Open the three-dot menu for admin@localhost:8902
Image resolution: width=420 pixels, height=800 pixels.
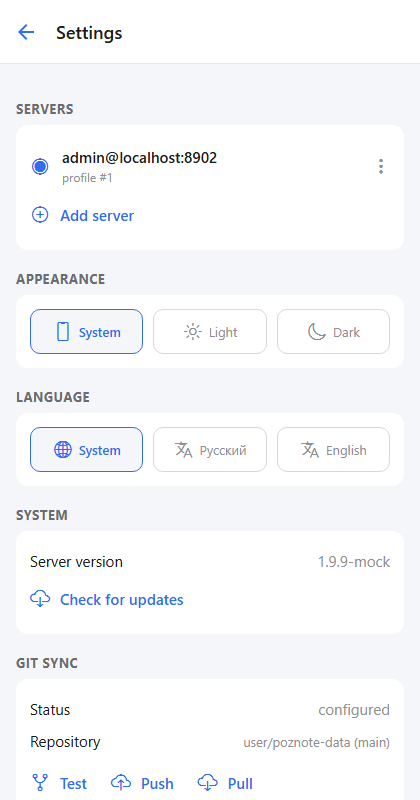[381, 166]
